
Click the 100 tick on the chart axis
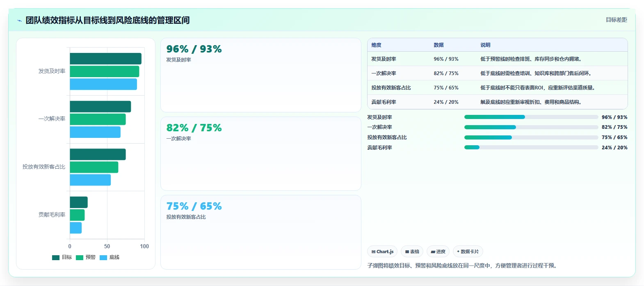144,246
